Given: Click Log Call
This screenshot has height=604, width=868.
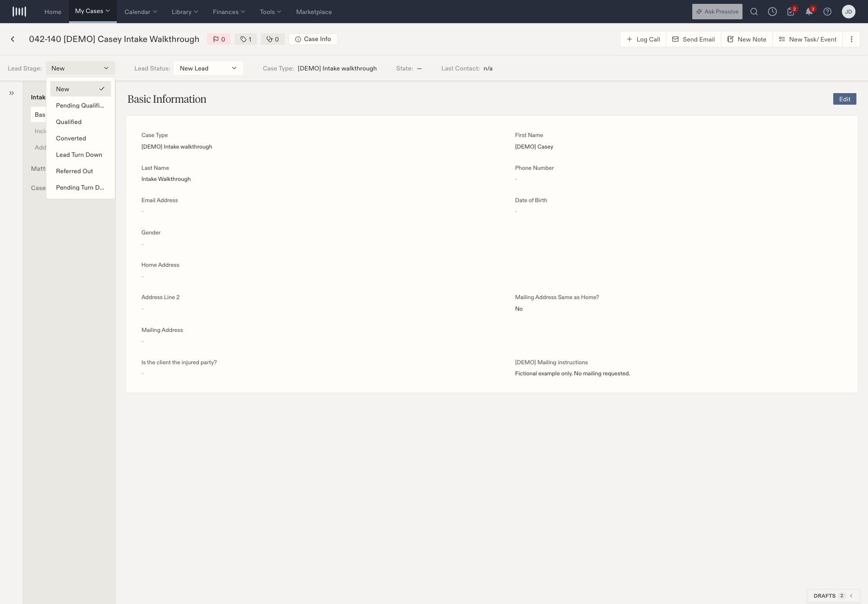Looking at the screenshot, I should [643, 39].
